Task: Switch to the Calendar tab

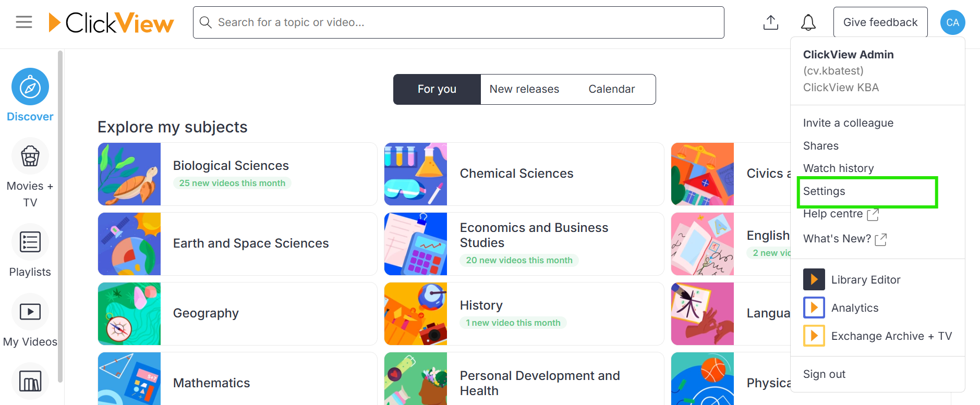Action: 612,89
